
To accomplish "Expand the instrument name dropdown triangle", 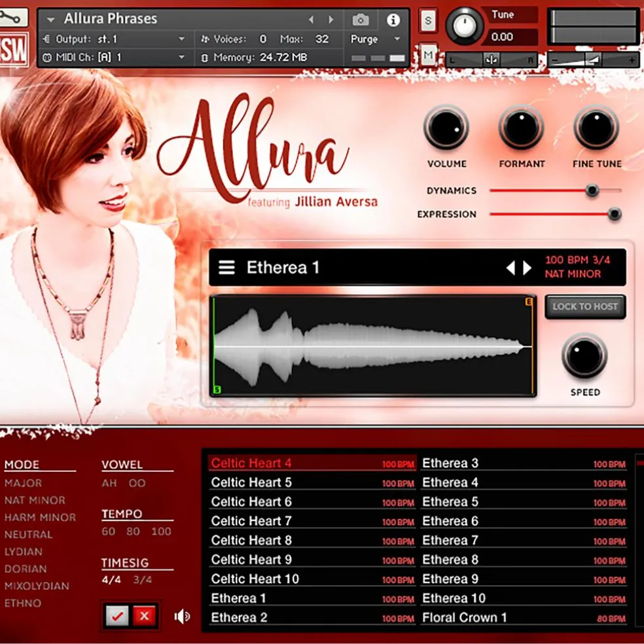I will [x=51, y=19].
